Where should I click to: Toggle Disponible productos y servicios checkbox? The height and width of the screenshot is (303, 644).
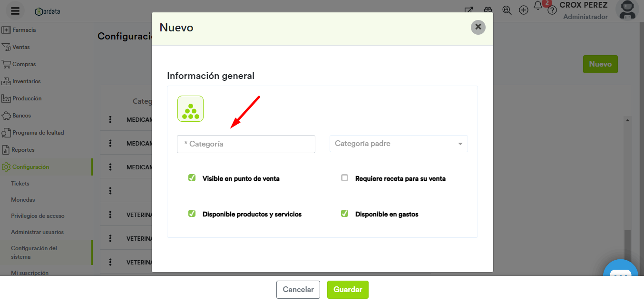[192, 214]
